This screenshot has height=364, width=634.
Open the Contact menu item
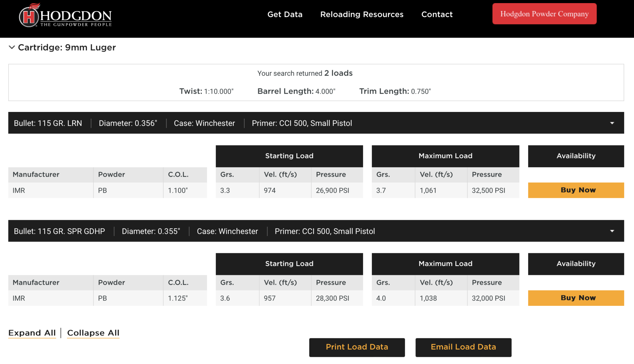437,14
